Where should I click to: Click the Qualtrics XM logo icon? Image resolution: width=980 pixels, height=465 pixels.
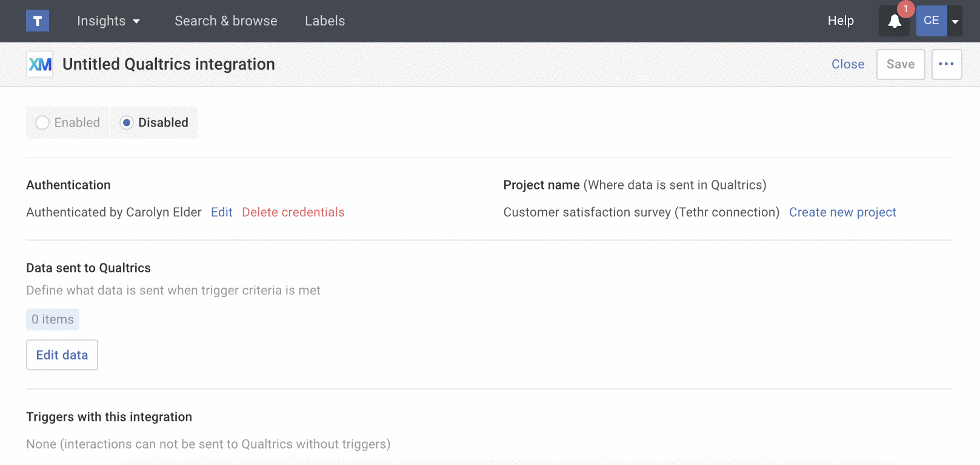[x=40, y=64]
